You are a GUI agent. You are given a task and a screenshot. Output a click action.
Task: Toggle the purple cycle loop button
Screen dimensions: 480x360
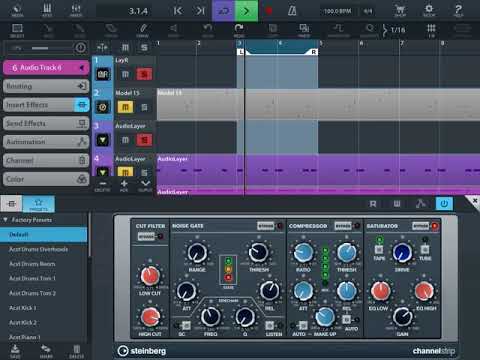pyautogui.click(x=223, y=11)
